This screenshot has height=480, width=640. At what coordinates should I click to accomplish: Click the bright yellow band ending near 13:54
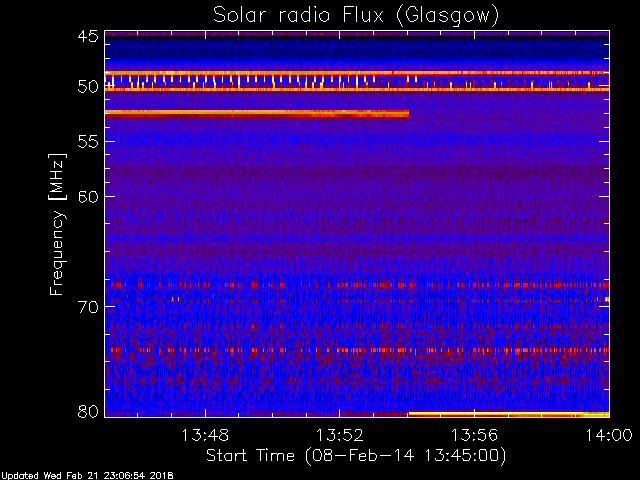(257, 113)
